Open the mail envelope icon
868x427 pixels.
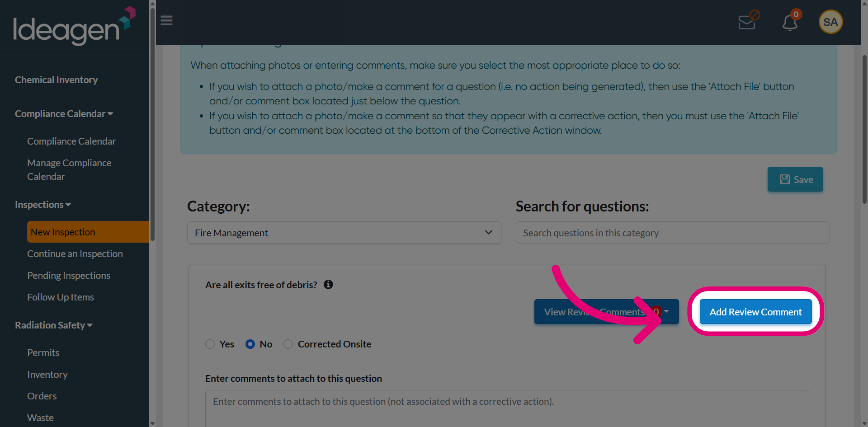tap(749, 20)
